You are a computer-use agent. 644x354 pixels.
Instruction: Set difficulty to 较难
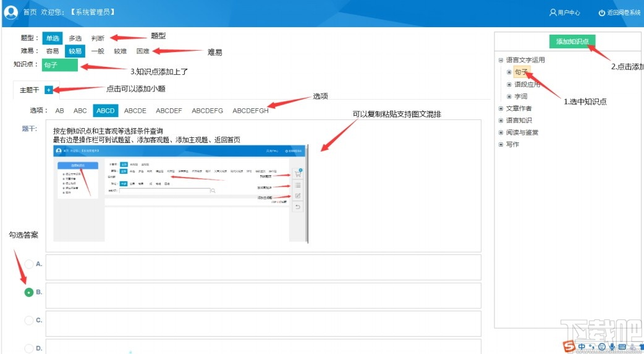(x=121, y=51)
